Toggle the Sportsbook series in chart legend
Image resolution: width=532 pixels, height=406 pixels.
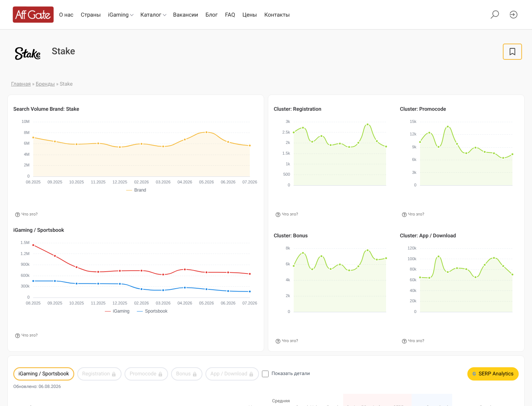click(x=152, y=311)
